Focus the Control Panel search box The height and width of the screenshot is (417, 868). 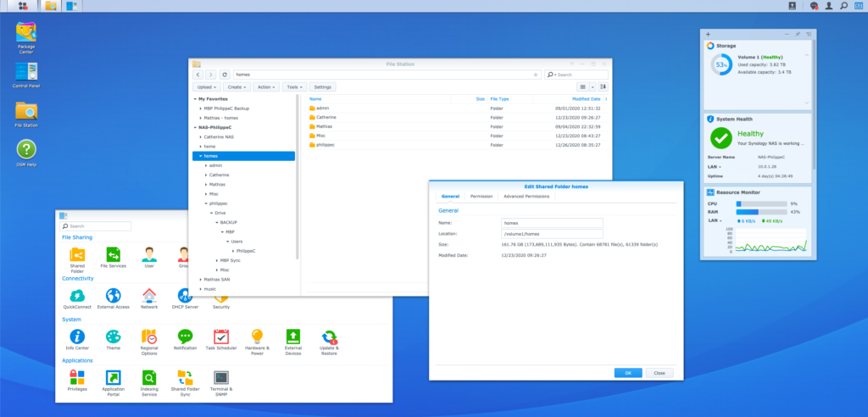(x=95, y=226)
